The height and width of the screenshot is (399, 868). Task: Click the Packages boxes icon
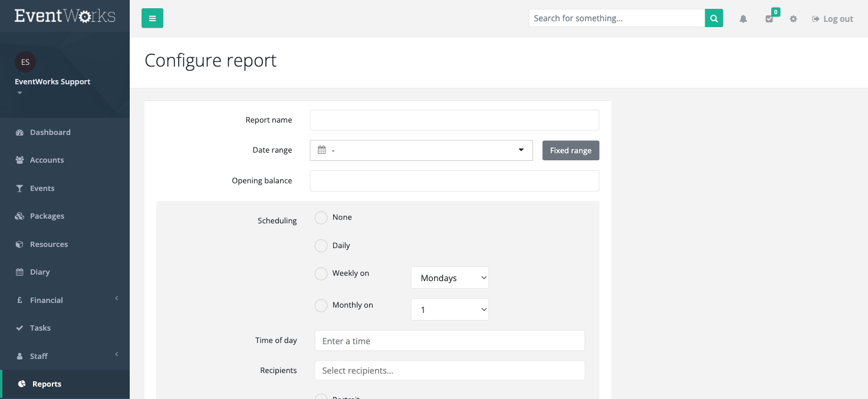click(19, 216)
